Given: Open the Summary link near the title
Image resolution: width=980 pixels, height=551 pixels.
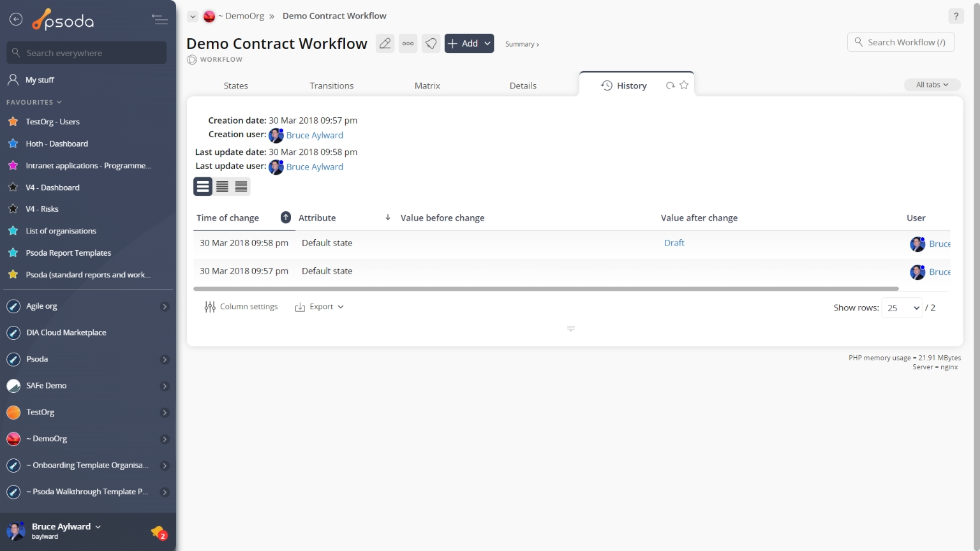Looking at the screenshot, I should [x=522, y=44].
